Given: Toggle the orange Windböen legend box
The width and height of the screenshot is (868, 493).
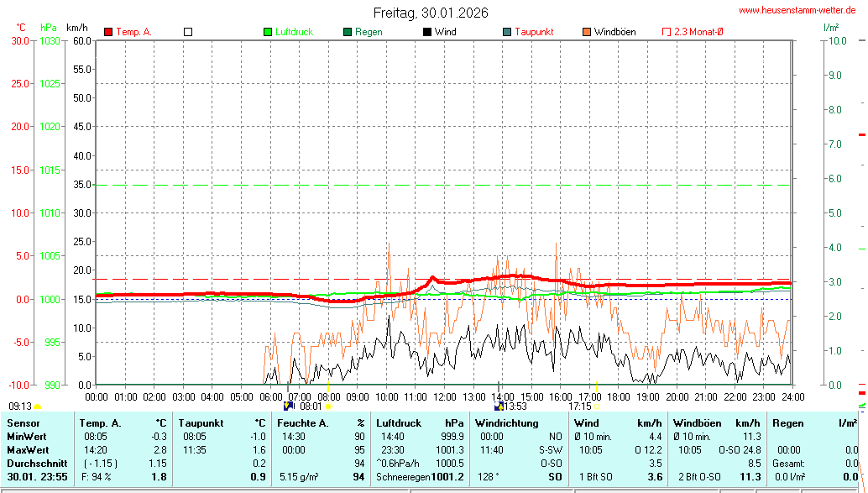Looking at the screenshot, I should click(587, 32).
